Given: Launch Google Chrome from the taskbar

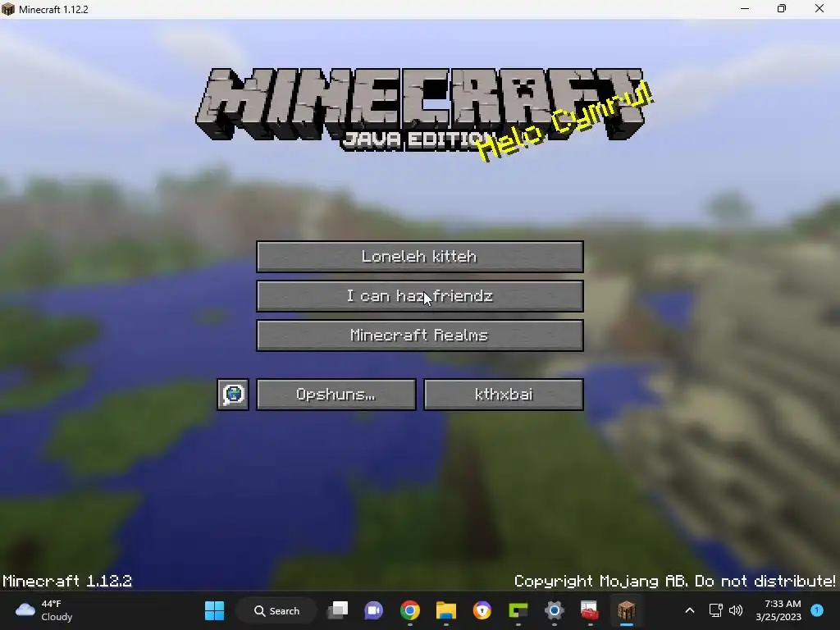Looking at the screenshot, I should pyautogui.click(x=410, y=610).
